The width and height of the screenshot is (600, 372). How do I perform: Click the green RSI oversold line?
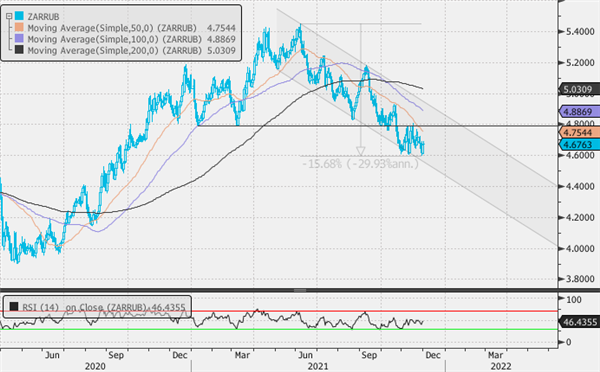tap(279, 329)
